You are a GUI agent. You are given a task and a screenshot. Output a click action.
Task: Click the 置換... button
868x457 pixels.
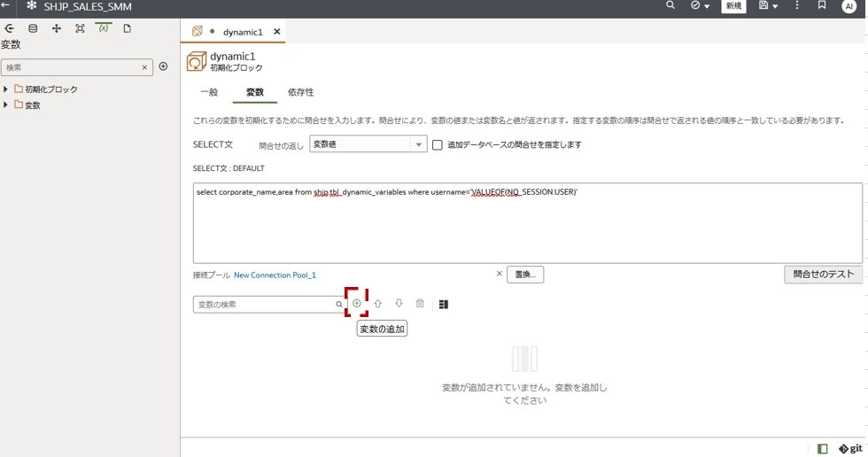pyautogui.click(x=525, y=275)
